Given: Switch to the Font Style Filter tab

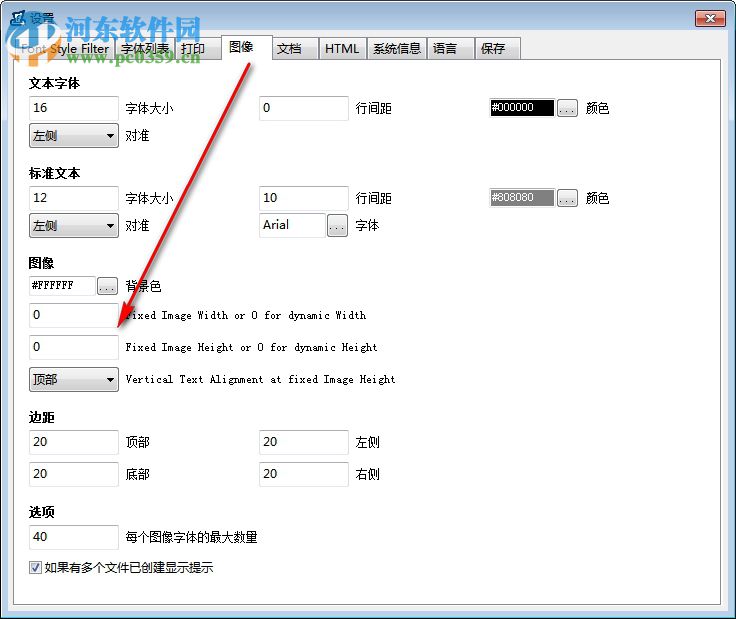Looking at the screenshot, I should (x=65, y=49).
